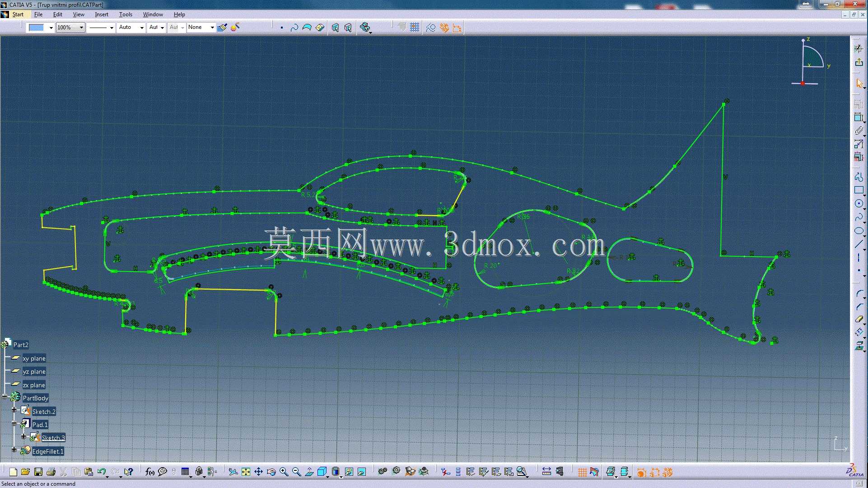Viewport: 868px width, 488px height.
Task: Expand the Sketch.3 tree node
Action: tap(23, 436)
